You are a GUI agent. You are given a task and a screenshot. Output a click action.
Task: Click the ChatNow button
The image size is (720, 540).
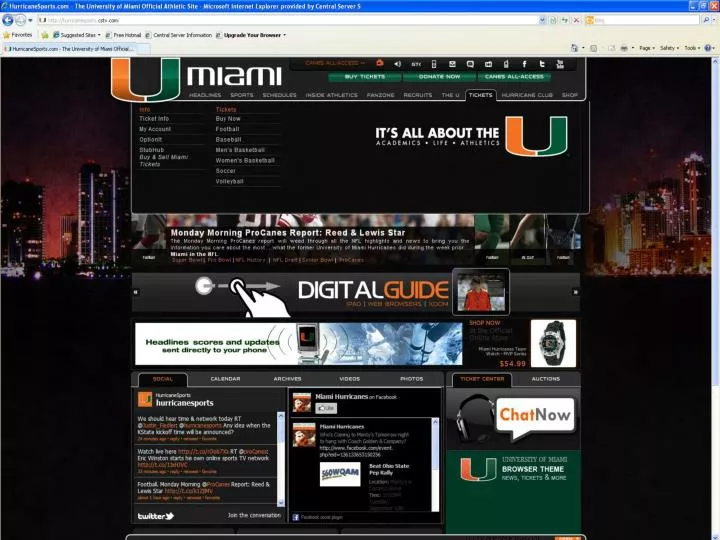[x=535, y=416]
